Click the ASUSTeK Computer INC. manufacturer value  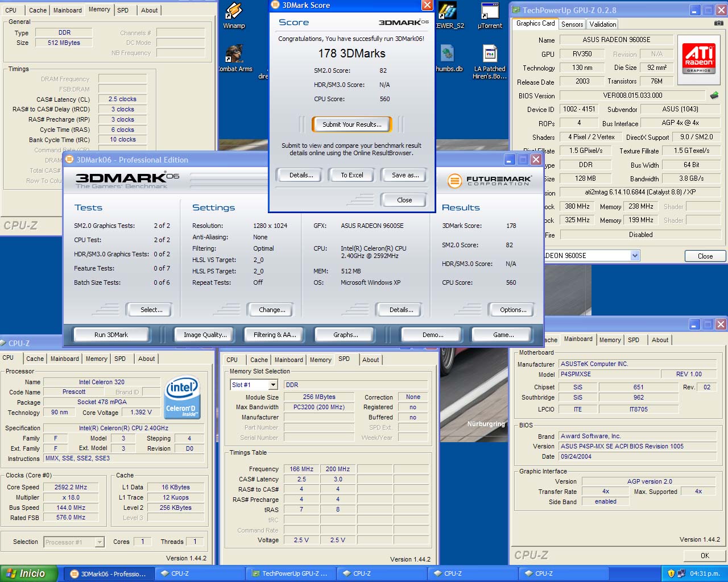coord(638,364)
